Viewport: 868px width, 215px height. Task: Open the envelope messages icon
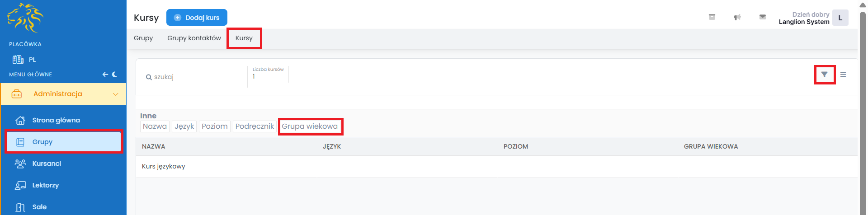pos(763,17)
